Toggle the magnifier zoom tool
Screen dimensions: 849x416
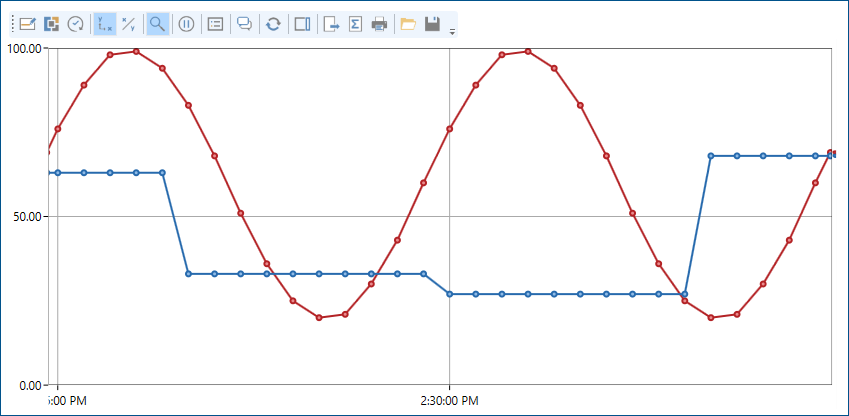(157, 24)
